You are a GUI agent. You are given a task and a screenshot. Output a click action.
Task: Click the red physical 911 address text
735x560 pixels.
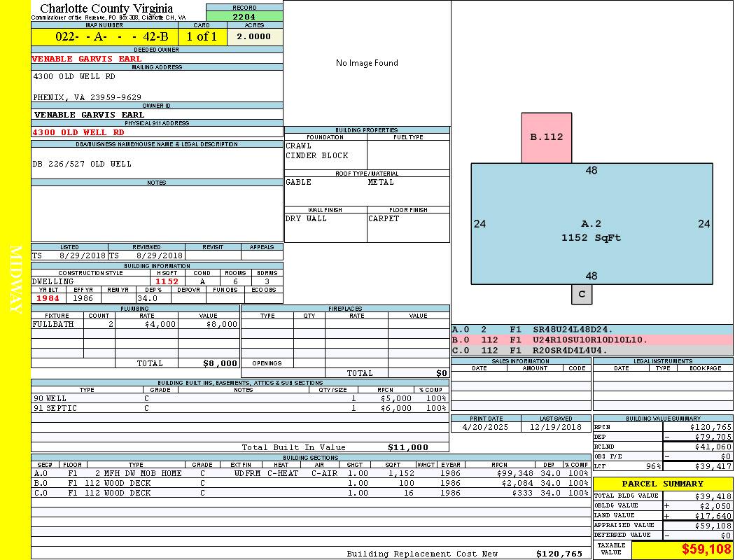pos(78,132)
